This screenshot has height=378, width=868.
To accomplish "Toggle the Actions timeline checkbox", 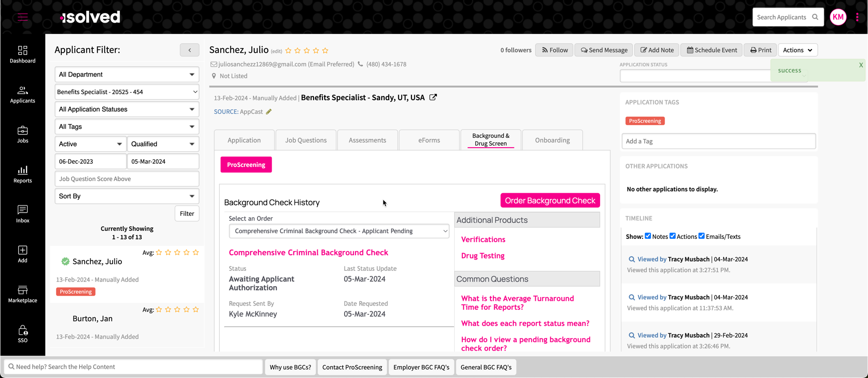I will 673,236.
